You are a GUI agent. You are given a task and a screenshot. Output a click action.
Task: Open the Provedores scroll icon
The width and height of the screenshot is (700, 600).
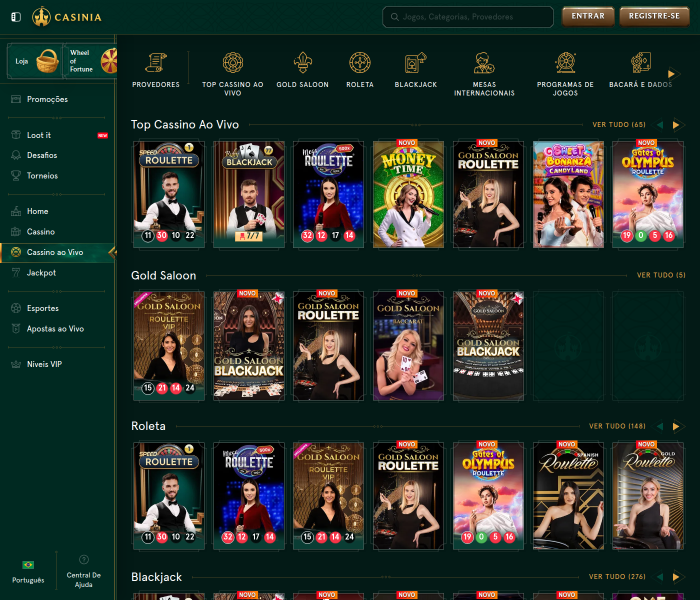coord(156,62)
